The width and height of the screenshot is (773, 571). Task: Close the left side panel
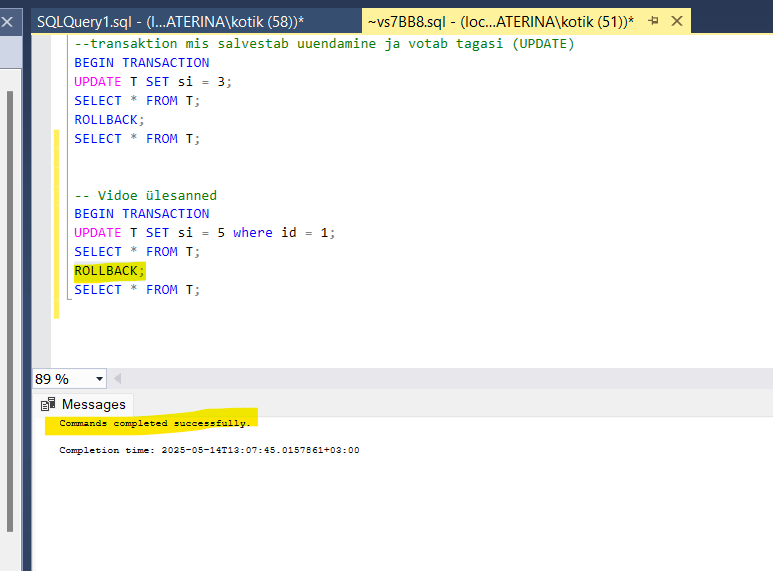(7, 22)
